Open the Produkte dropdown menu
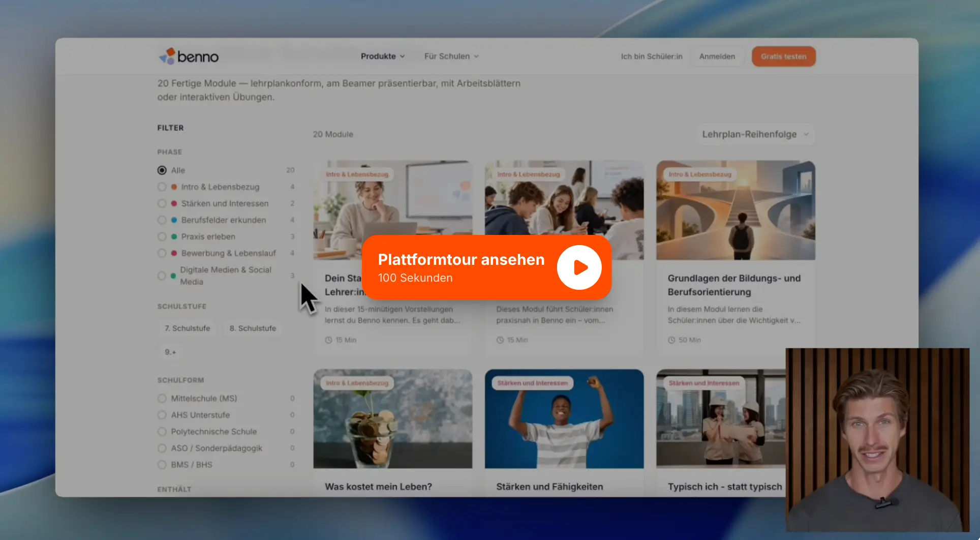Image resolution: width=980 pixels, height=540 pixels. pyautogui.click(x=383, y=56)
